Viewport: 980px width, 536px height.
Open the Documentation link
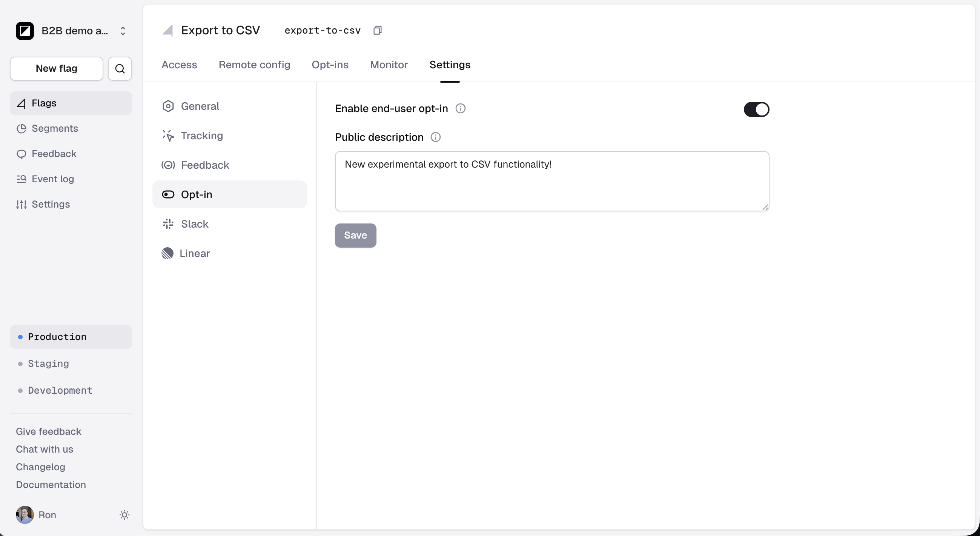click(51, 485)
